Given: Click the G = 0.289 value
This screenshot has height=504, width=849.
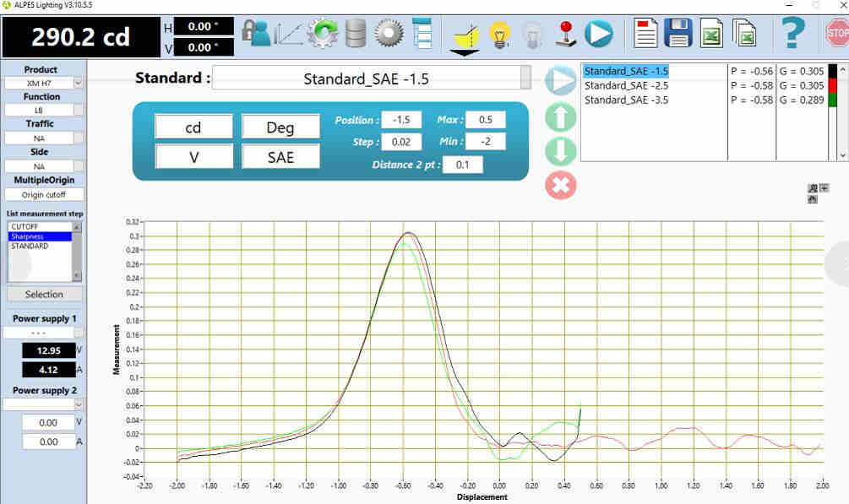Looking at the screenshot, I should (802, 100).
